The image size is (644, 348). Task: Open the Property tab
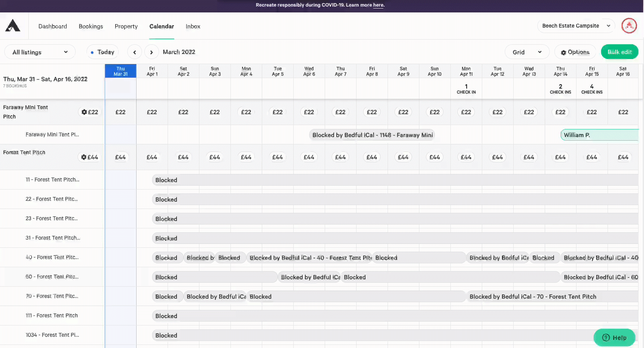tap(126, 26)
